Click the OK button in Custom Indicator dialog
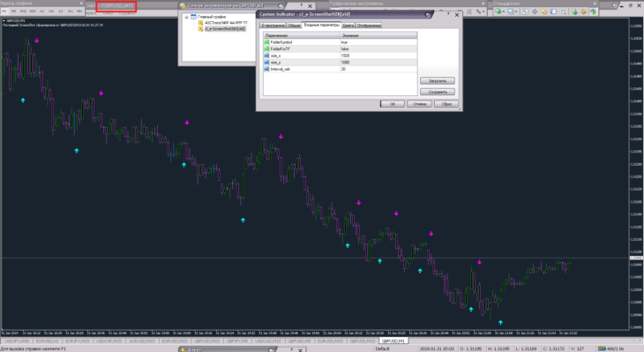 pyautogui.click(x=393, y=104)
